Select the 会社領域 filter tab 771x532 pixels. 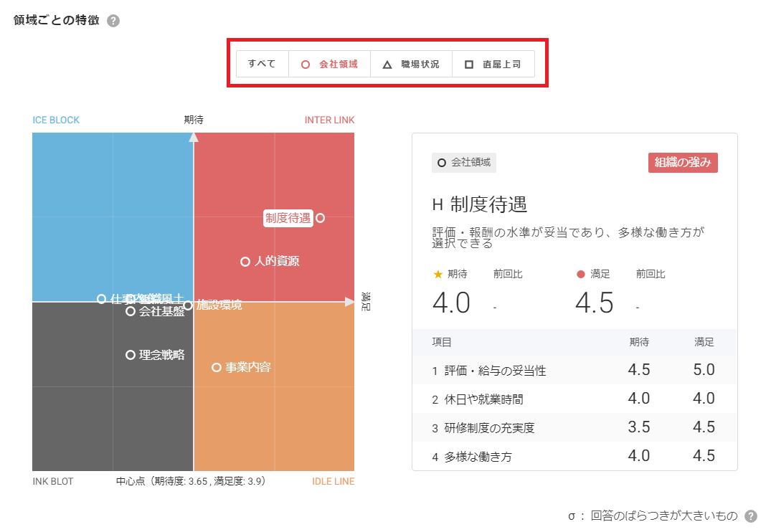(329, 65)
